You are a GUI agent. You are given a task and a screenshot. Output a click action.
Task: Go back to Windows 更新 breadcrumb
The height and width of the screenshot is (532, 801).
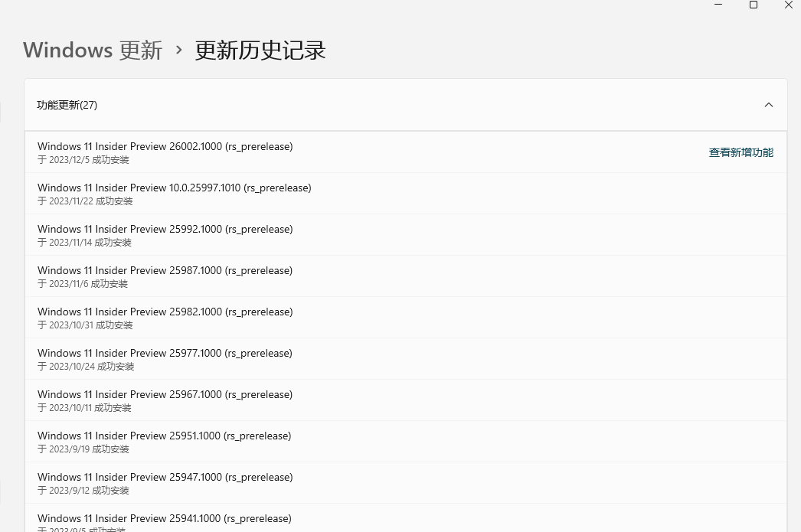click(93, 50)
